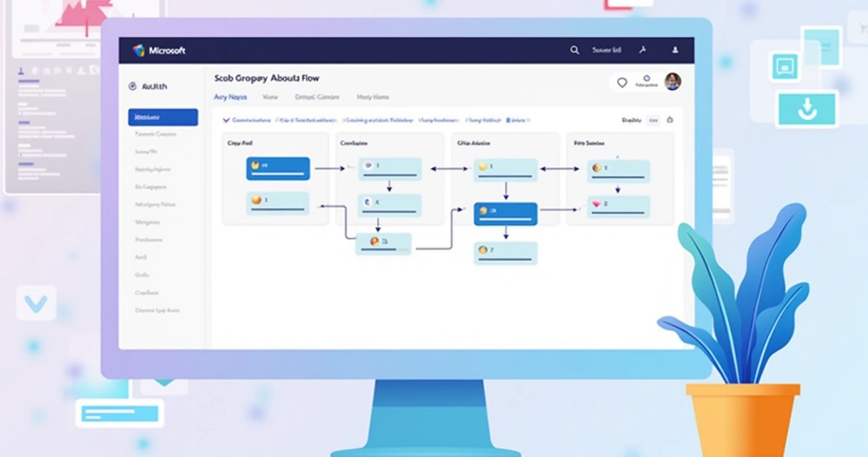Image resolution: width=868 pixels, height=457 pixels.
Task: Click the down chevron box at left edge
Action: [x=36, y=303]
